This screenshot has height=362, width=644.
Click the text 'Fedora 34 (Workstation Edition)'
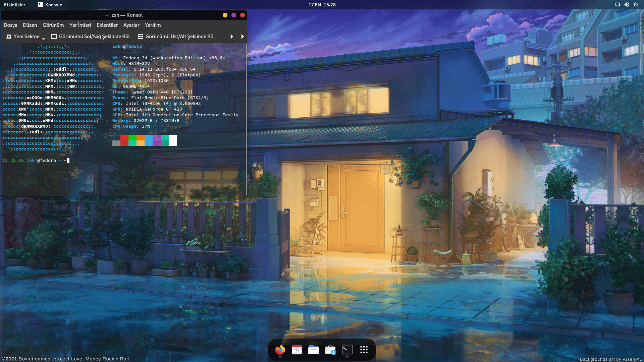(x=165, y=58)
